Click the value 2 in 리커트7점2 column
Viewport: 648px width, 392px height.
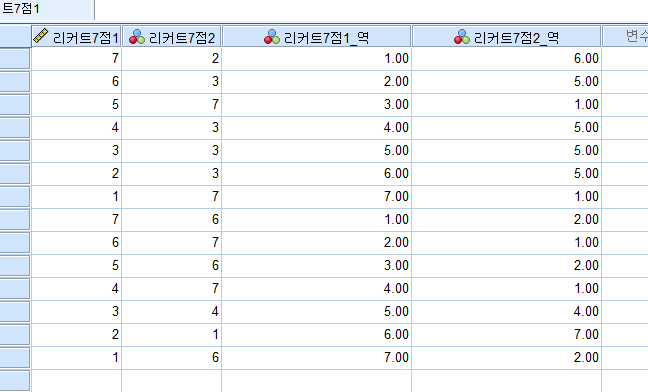172,59
